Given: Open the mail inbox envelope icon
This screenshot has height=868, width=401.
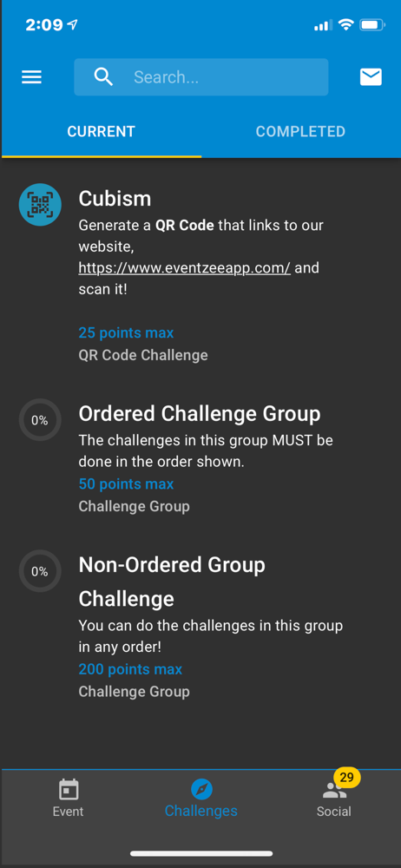Looking at the screenshot, I should coord(371,77).
